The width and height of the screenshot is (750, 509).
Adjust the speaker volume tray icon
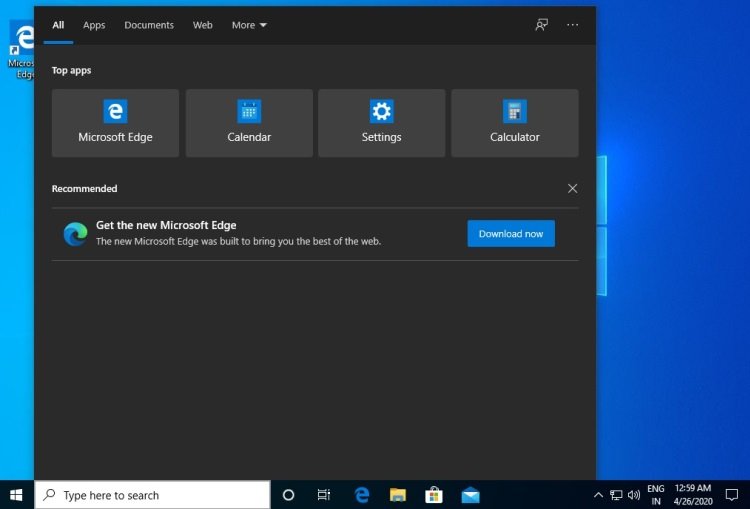tap(634, 495)
